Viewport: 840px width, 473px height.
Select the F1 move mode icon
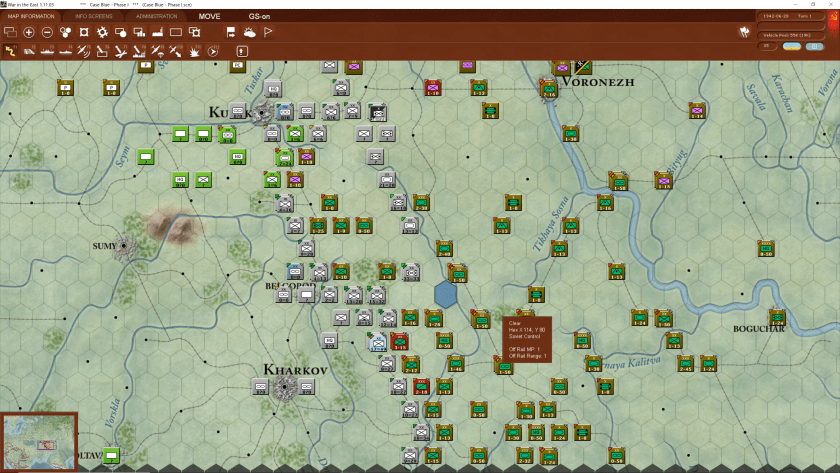point(10,51)
